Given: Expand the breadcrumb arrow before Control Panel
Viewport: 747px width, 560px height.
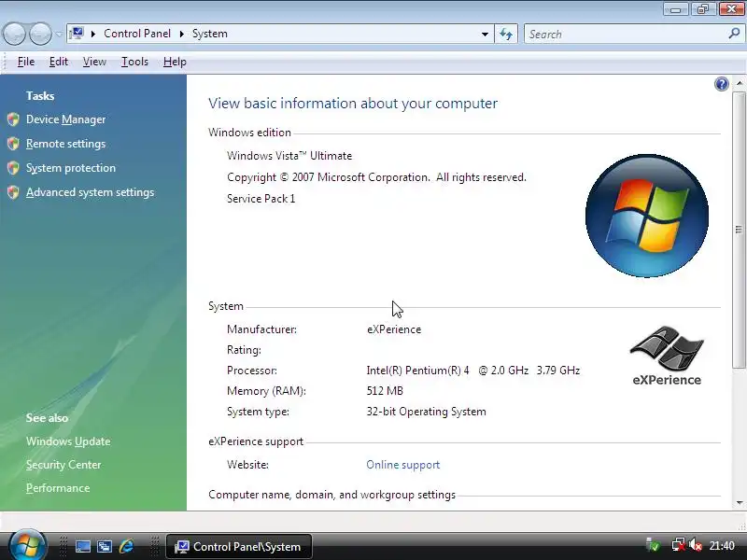Looking at the screenshot, I should tap(93, 34).
